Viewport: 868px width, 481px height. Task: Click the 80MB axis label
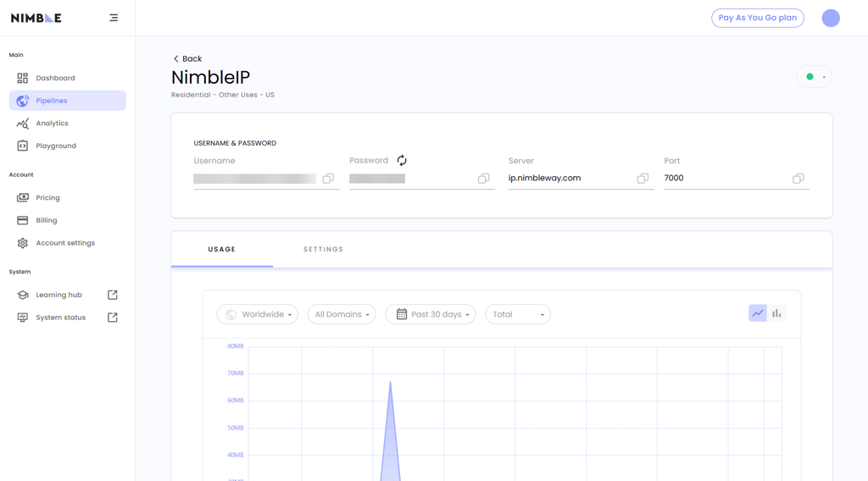(x=236, y=346)
